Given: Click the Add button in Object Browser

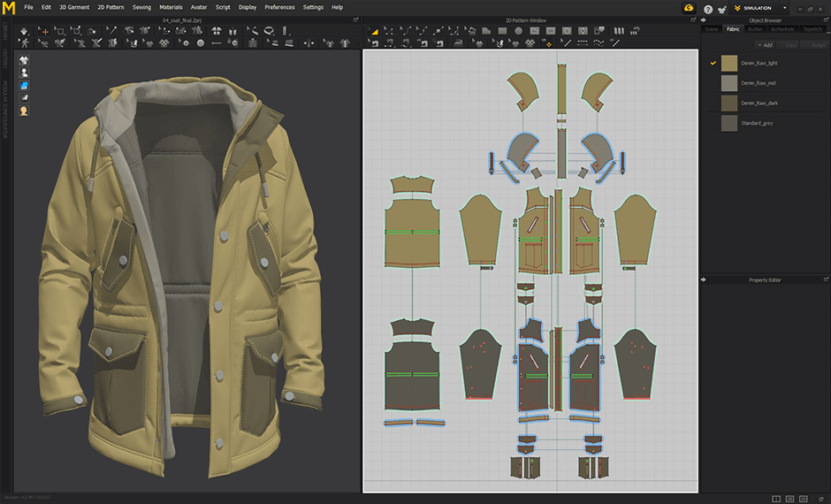Looking at the screenshot, I should coord(765,44).
